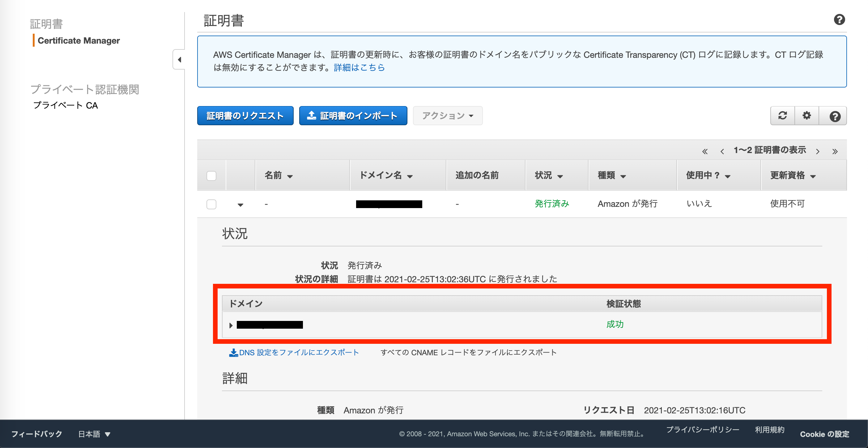Click the upload icon on 証明書のインポート button
The image size is (868, 448).
pos(312,115)
